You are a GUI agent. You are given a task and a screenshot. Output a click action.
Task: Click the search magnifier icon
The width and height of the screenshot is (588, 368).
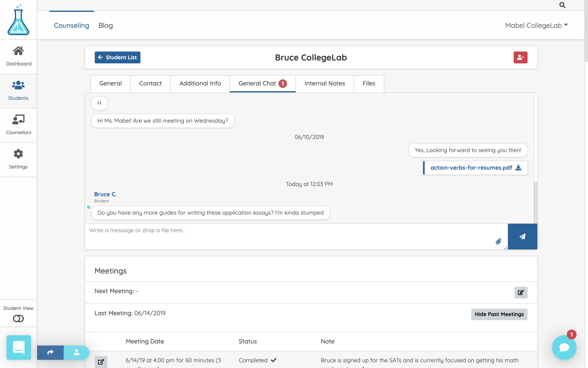coord(562,5)
